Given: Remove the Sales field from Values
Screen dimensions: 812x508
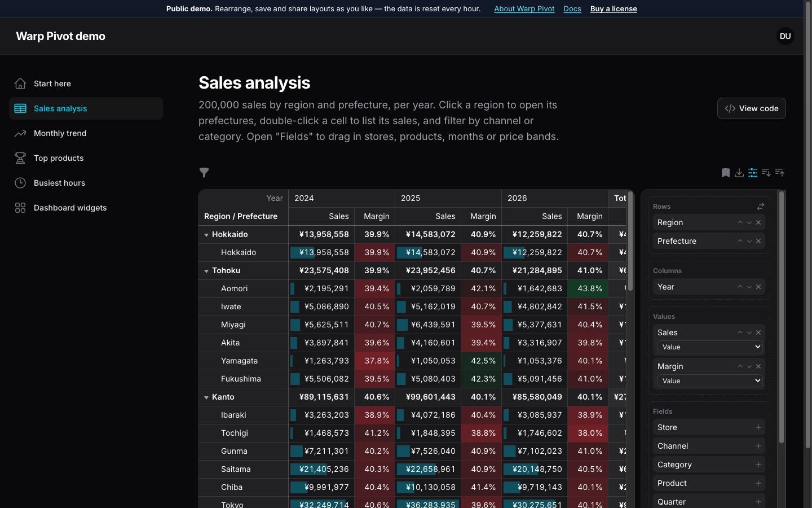Looking at the screenshot, I should click(758, 332).
